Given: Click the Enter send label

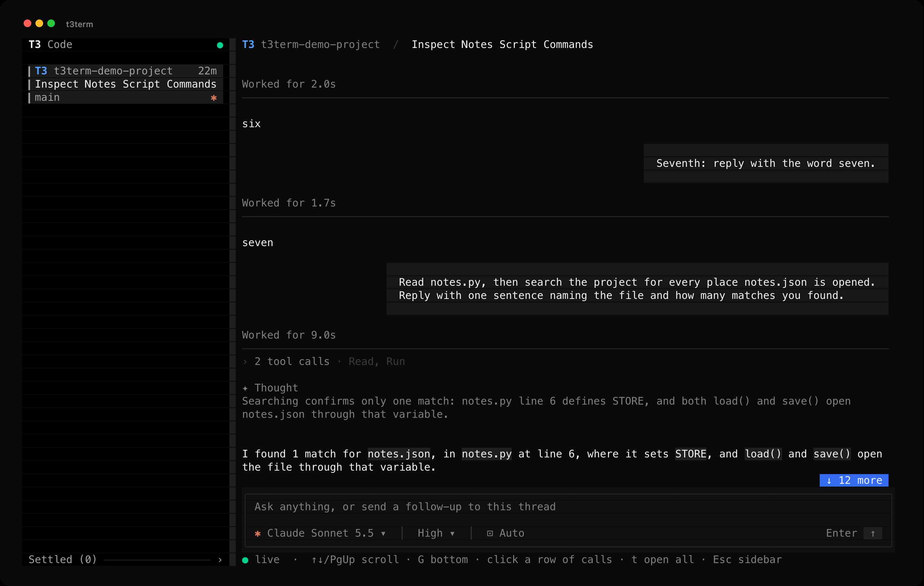Looking at the screenshot, I should coord(842,533).
